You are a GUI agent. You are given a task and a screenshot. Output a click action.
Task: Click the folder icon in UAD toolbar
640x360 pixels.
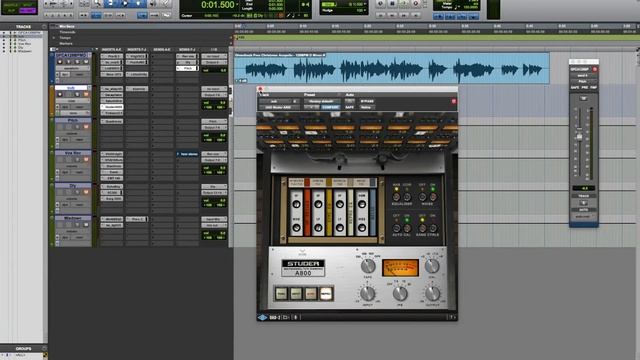pos(286,317)
